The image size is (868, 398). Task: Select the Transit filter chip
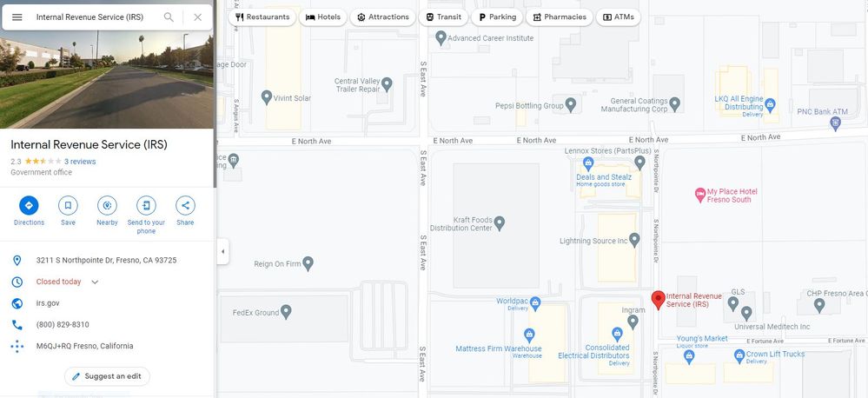click(443, 17)
